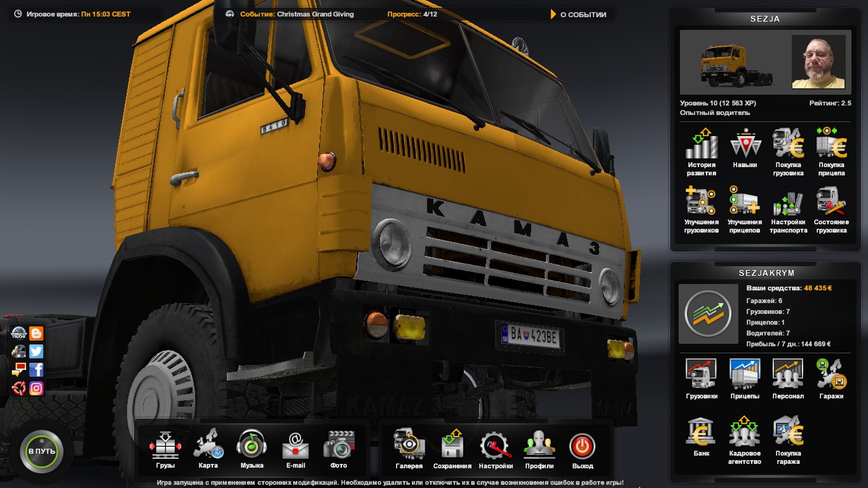The width and height of the screenshot is (868, 488).
Task: Open the Гаражи garage manager
Action: click(831, 376)
